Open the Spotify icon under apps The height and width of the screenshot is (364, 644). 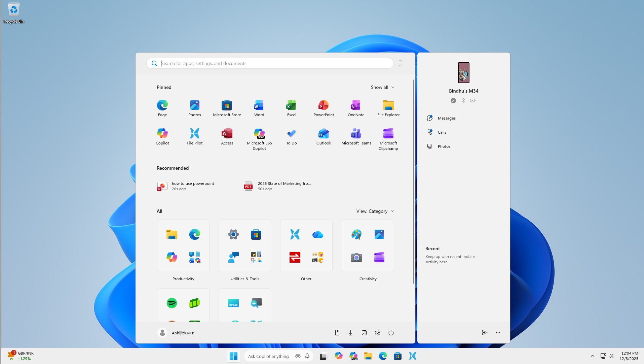(172, 303)
